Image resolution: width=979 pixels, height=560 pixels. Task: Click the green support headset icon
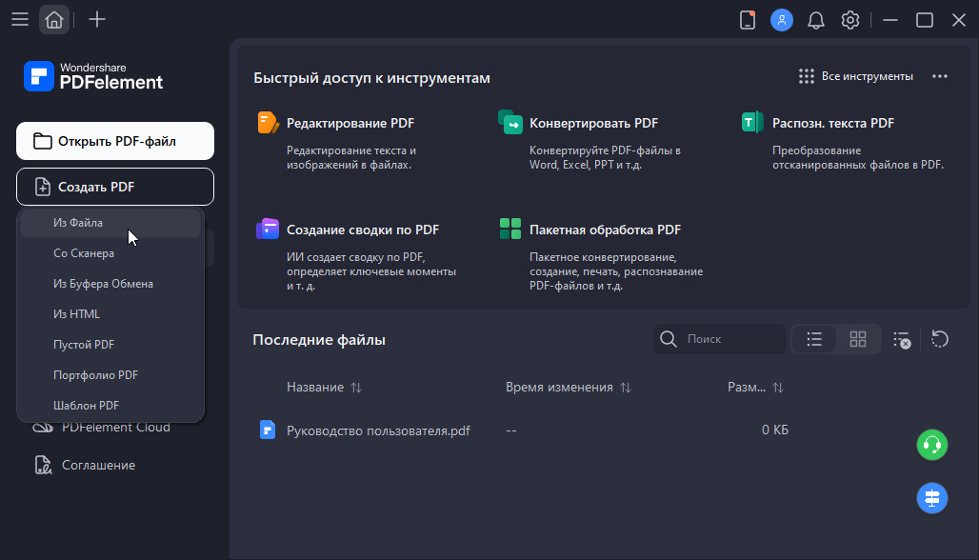931,444
